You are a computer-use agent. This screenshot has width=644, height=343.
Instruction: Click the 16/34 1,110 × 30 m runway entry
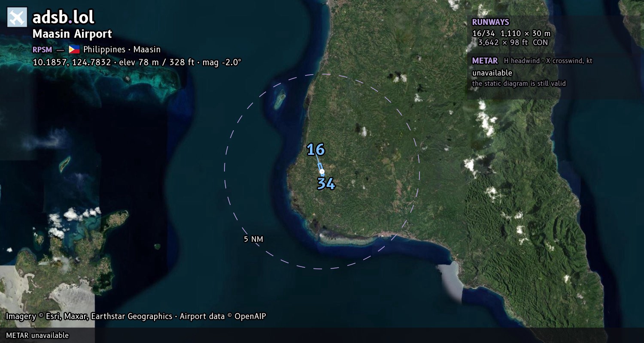click(511, 33)
